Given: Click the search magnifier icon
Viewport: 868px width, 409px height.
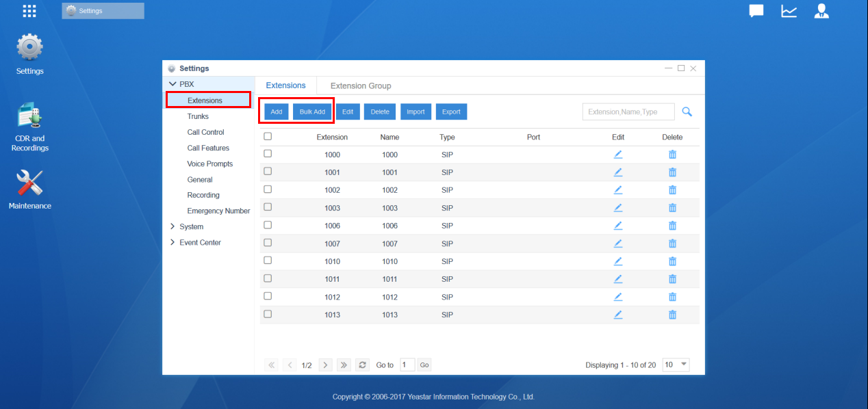Looking at the screenshot, I should click(x=687, y=111).
